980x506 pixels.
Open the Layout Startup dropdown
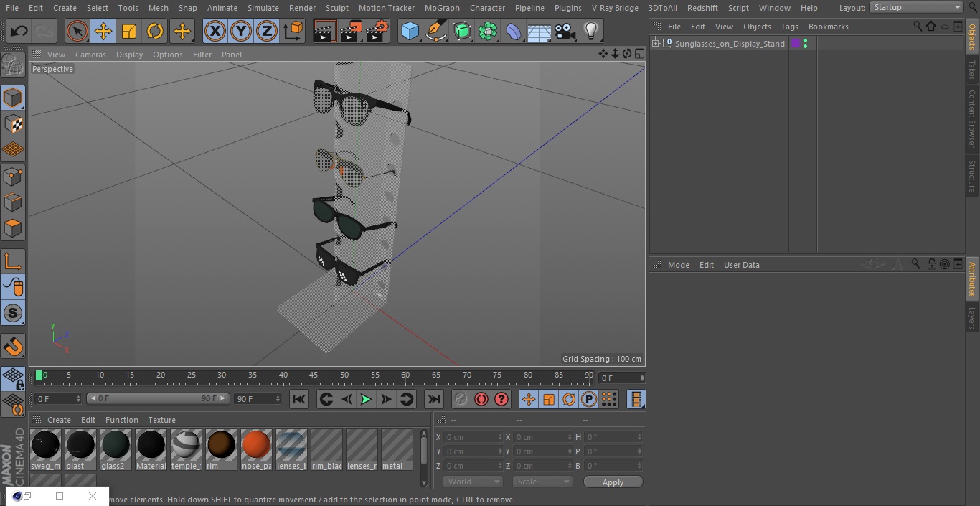[x=916, y=7]
